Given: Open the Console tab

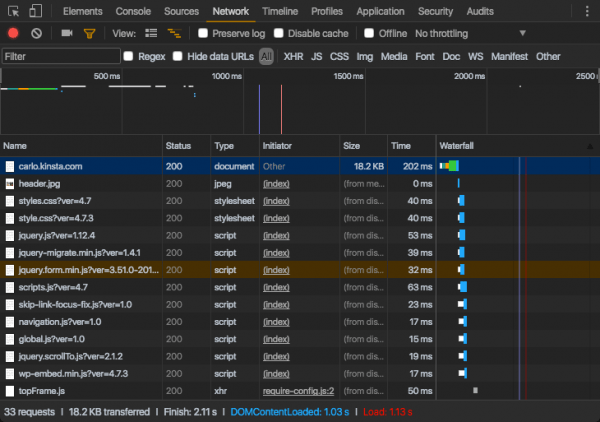Looking at the screenshot, I should [x=133, y=11].
